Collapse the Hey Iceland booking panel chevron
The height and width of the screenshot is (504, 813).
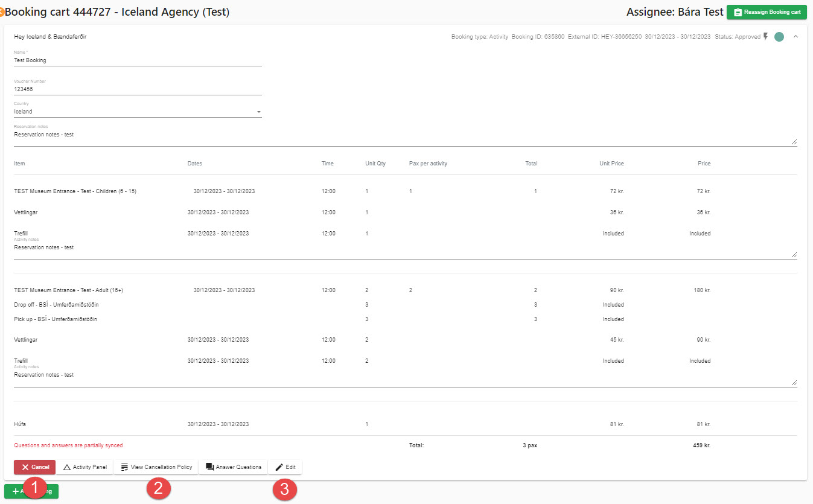pos(795,37)
